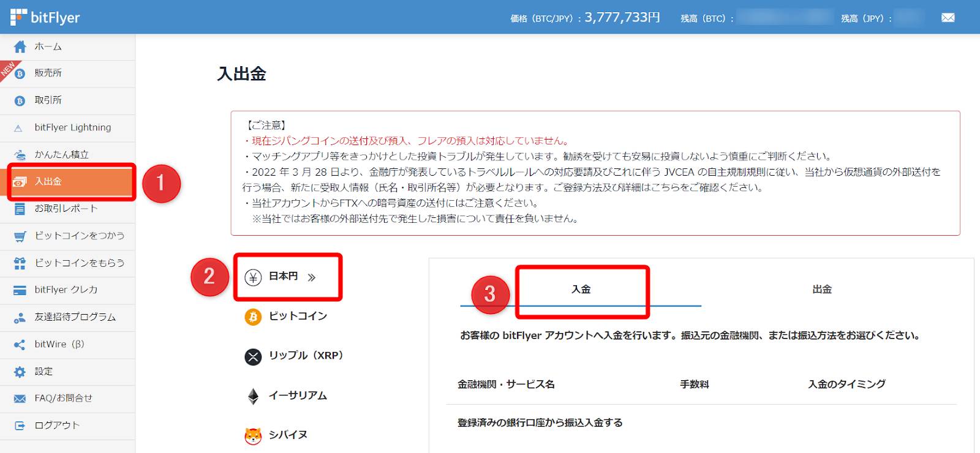
Task: Click the gift icon for ビットコインをもらう
Action: (x=20, y=263)
